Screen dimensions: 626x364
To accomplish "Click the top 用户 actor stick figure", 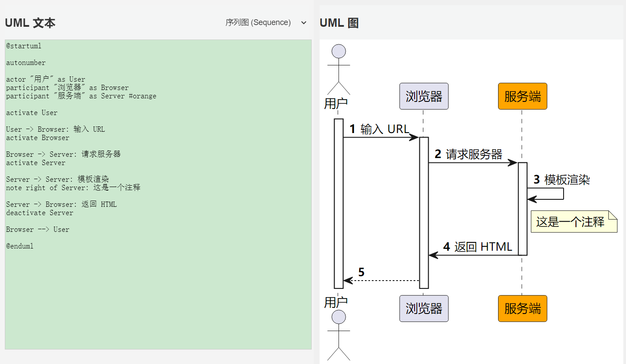I will [338, 69].
